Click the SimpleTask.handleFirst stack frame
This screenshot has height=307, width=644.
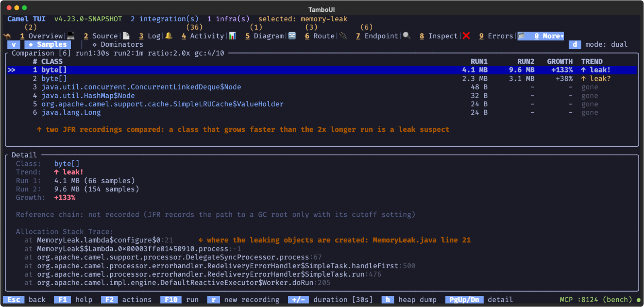(x=220, y=266)
